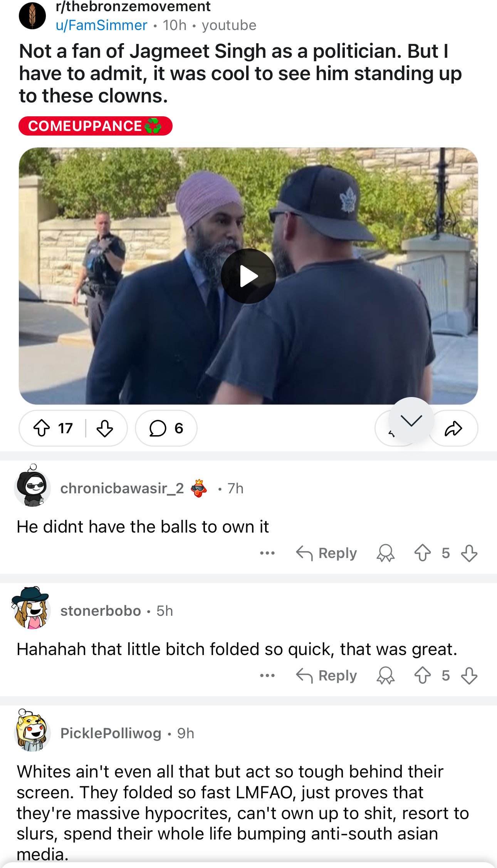Expand the floating chevron-down button
Image resolution: width=497 pixels, height=868 pixels.
[x=411, y=420]
